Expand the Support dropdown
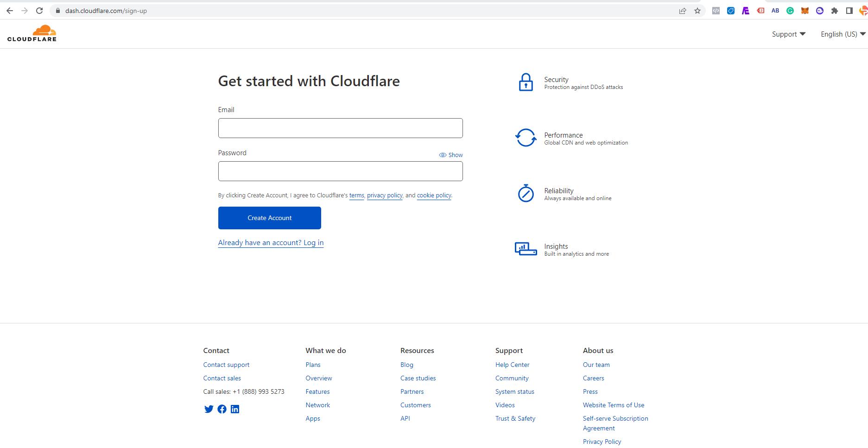Screen dimensions: 868x448 [x=789, y=34]
